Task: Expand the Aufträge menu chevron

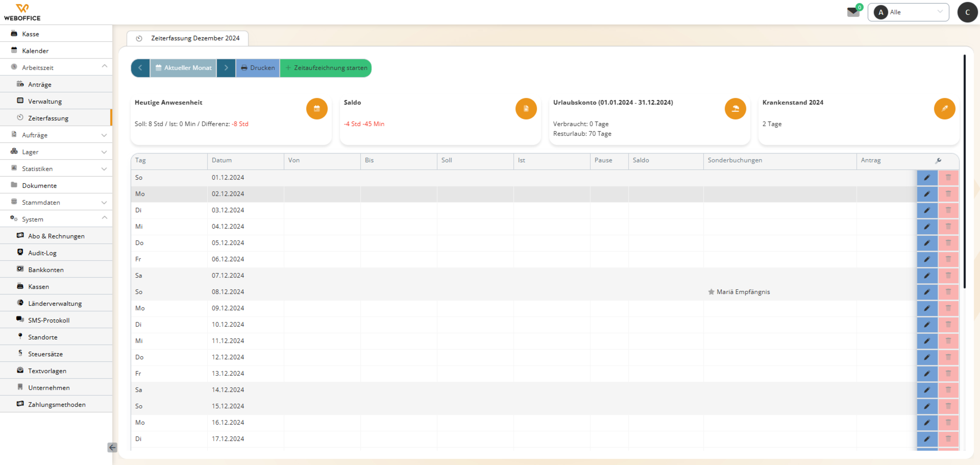Action: (x=104, y=135)
